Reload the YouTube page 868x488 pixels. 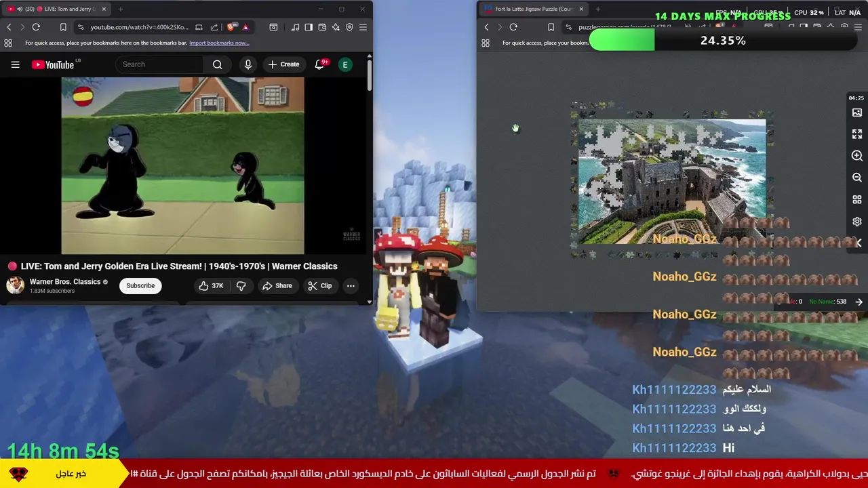(x=36, y=27)
